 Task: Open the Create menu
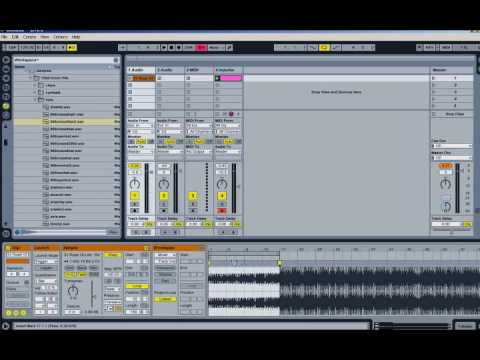[x=30, y=37]
